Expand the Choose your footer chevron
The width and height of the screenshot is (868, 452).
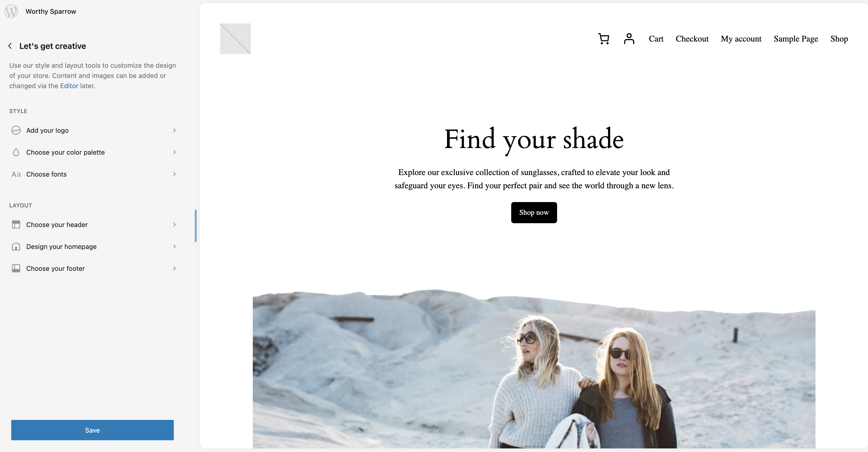[x=175, y=269]
